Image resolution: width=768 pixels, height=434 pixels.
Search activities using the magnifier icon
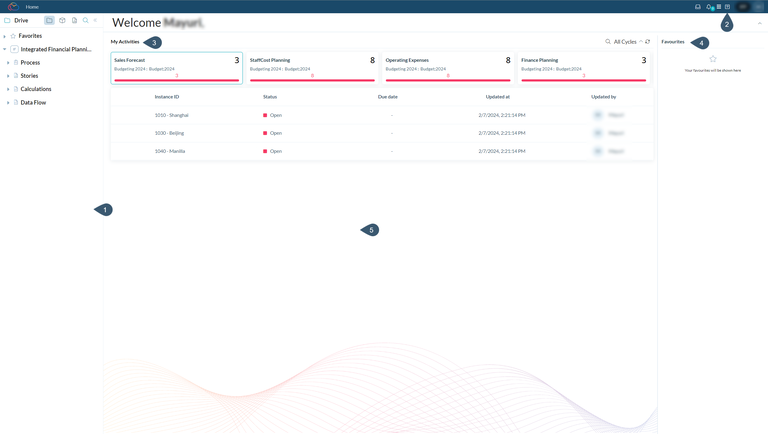(608, 42)
